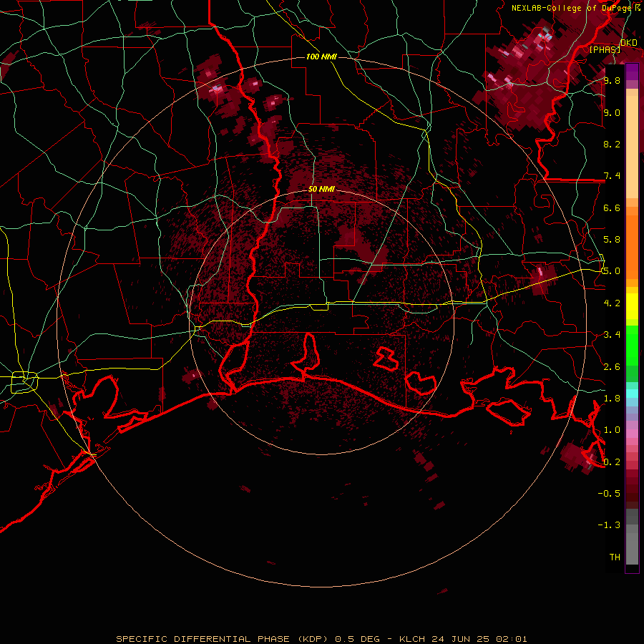The width and height of the screenshot is (644, 644).
Task: Click the 0.2 value on the color scale
Action: tap(612, 462)
